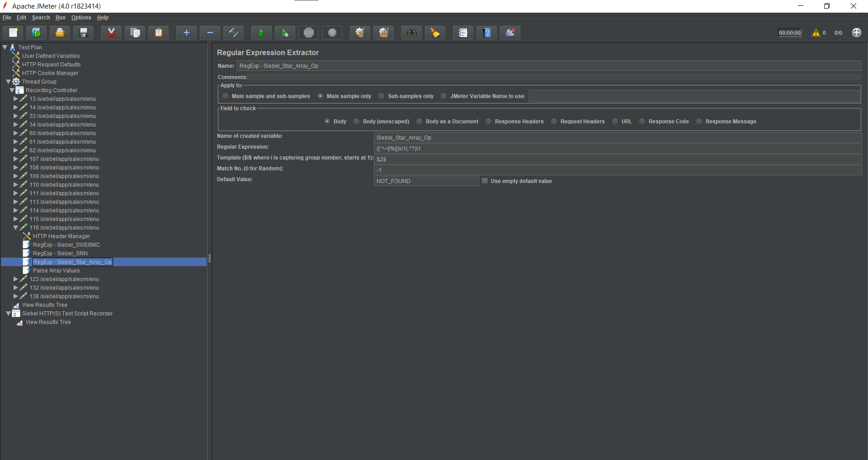Start the test with the green play icon
The width and height of the screenshot is (868, 460).
click(x=261, y=33)
